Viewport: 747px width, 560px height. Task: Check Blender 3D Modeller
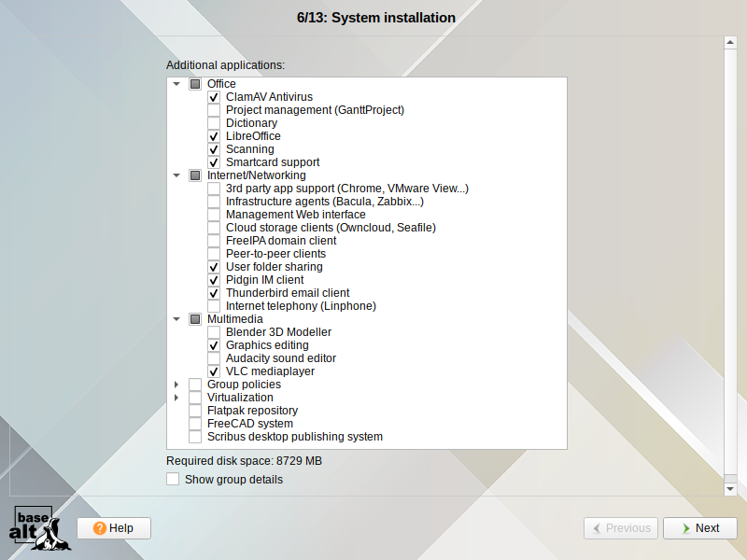point(214,332)
